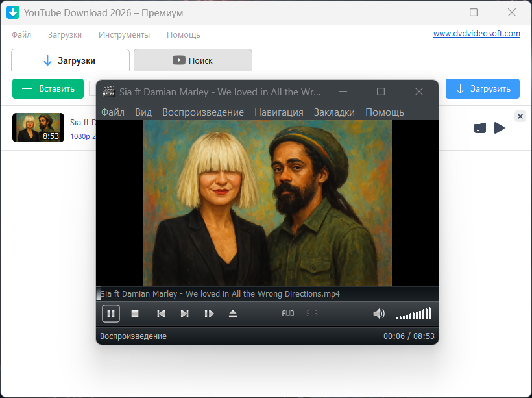Viewport: 532px width, 398px height.
Task: Switch to the Загрузки tab
Action: [x=70, y=60]
